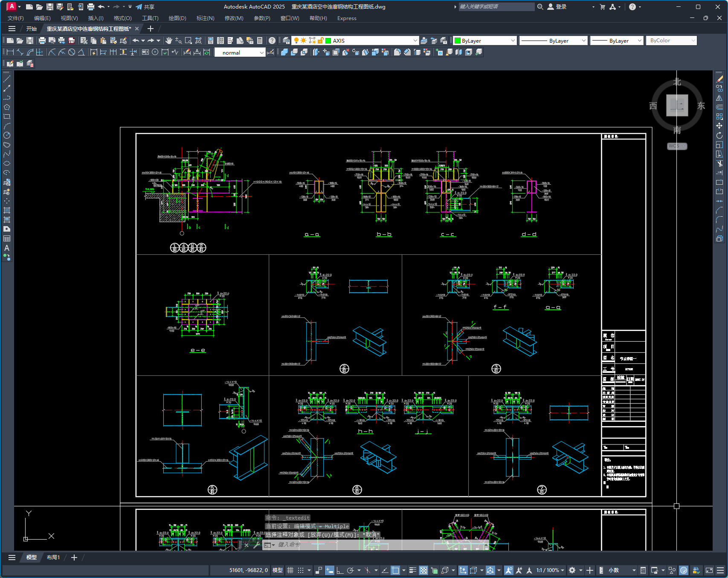Click the green AXIS layer color swatch

tap(328, 41)
